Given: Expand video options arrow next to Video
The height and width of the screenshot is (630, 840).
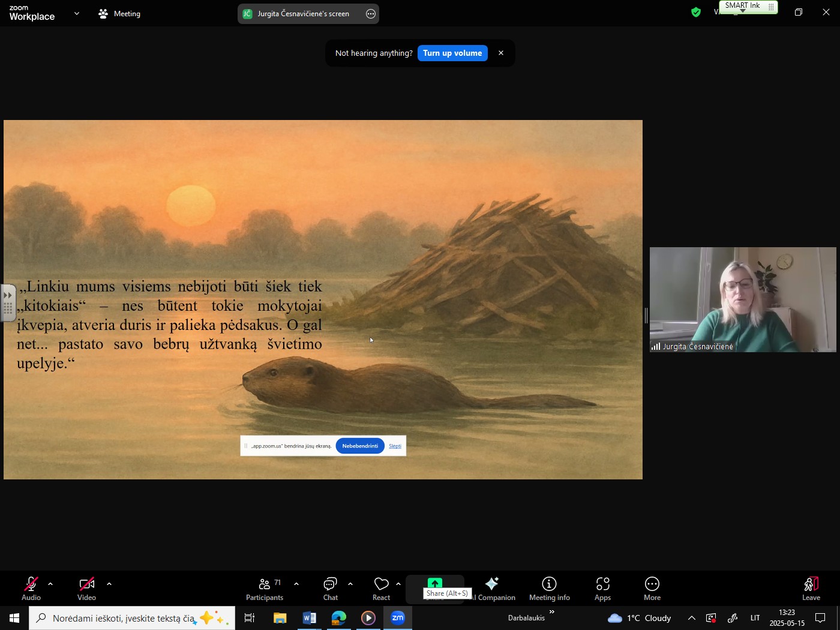Looking at the screenshot, I should (109, 584).
